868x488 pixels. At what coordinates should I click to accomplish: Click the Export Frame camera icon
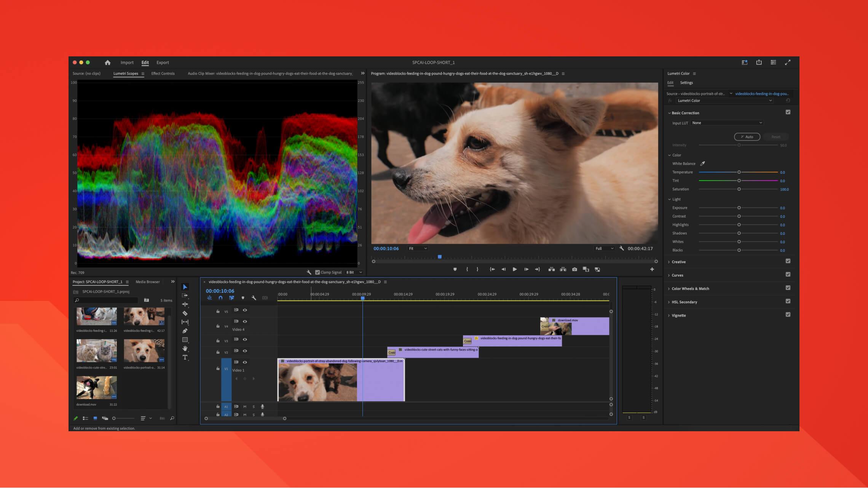(574, 269)
